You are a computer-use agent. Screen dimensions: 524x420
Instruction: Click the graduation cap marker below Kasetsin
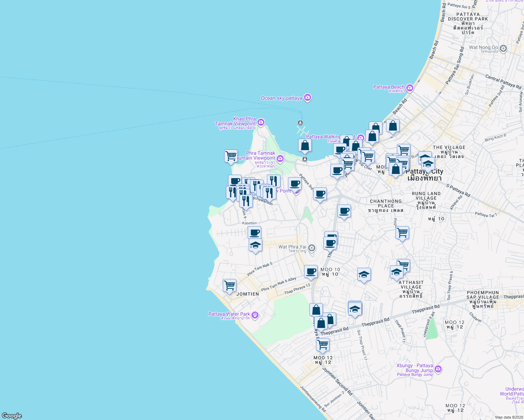pos(255,245)
